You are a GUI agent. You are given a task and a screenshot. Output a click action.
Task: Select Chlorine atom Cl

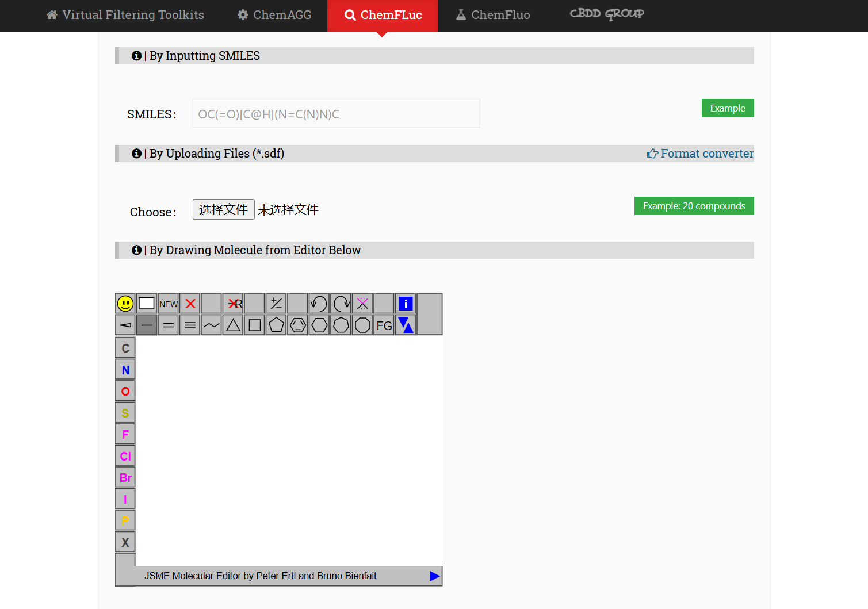(x=125, y=456)
